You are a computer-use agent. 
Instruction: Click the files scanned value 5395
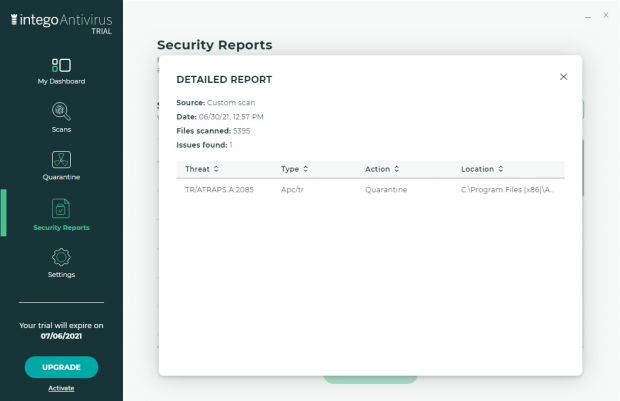[x=242, y=131]
